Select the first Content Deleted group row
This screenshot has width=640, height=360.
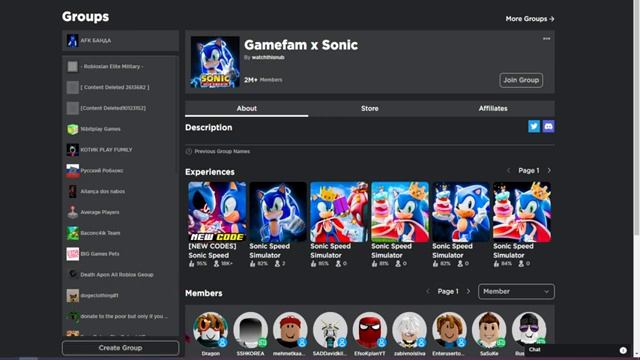pyautogui.click(x=120, y=87)
